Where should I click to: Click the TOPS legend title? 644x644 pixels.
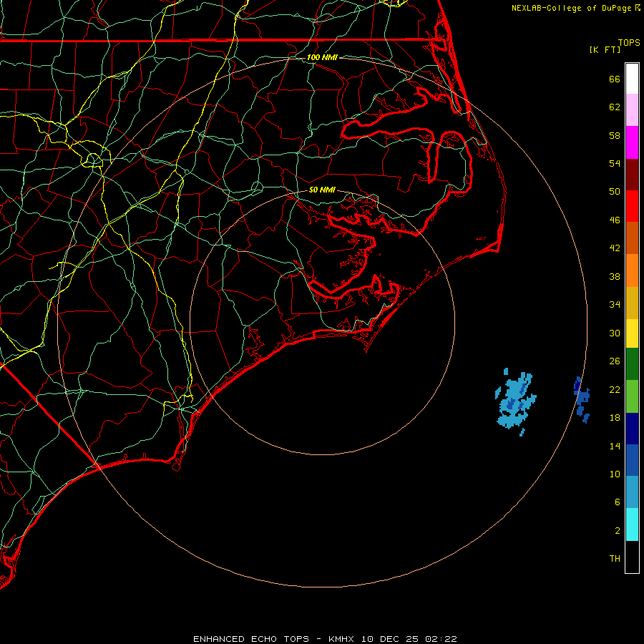(629, 43)
